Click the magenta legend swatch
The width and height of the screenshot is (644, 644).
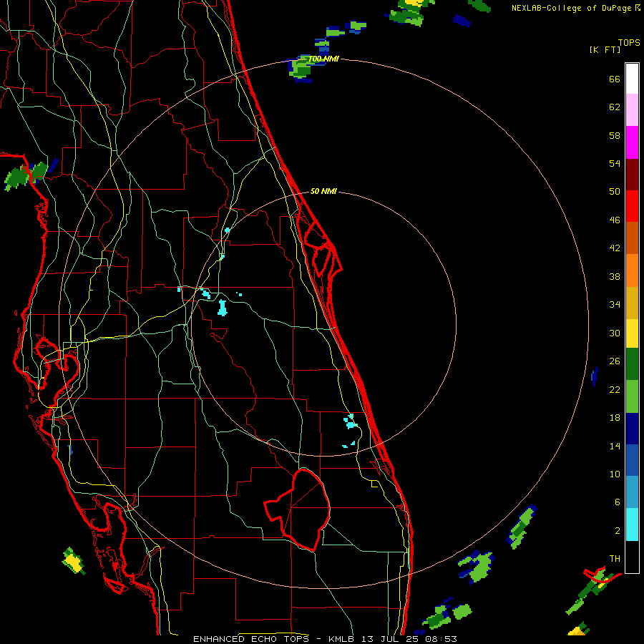632,142
